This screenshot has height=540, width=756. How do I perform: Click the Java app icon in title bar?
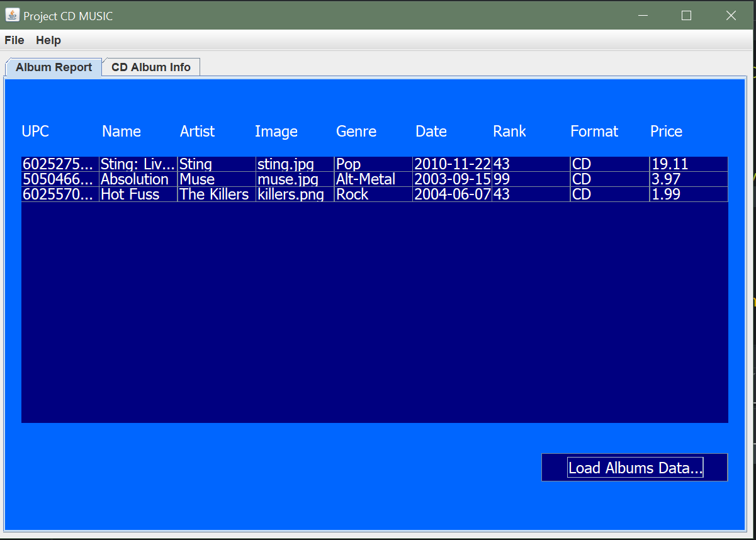pyautogui.click(x=12, y=15)
